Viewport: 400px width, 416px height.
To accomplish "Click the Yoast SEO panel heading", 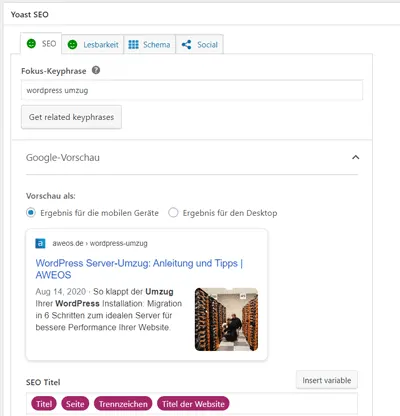I will (30, 15).
